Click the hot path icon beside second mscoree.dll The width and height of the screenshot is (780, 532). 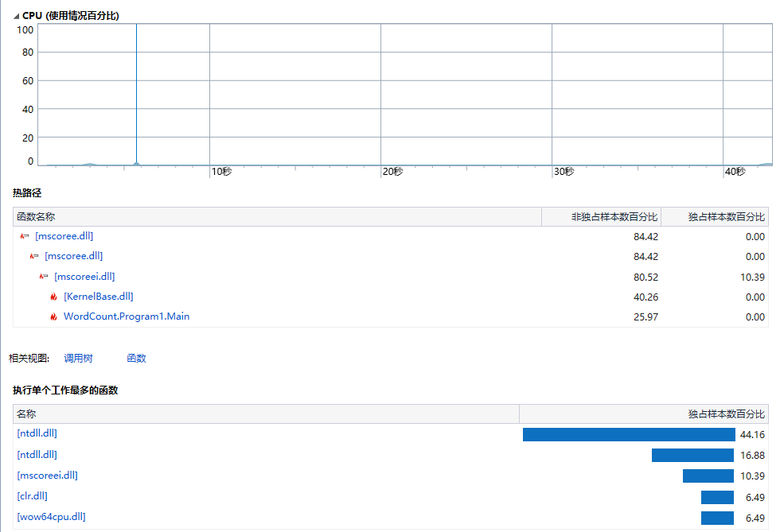pos(33,256)
